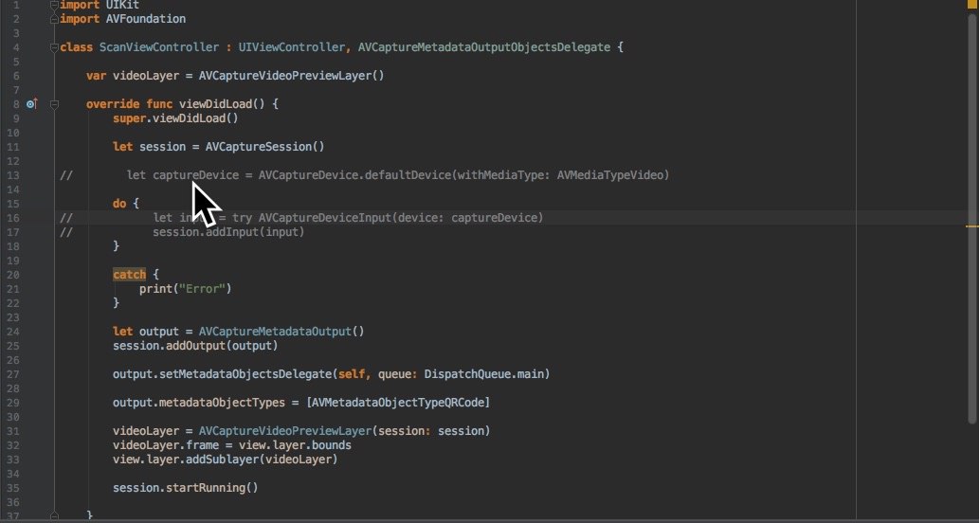The width and height of the screenshot is (980, 523).
Task: Collapse the viewDidLoad function fold marker
Action: 54,104
